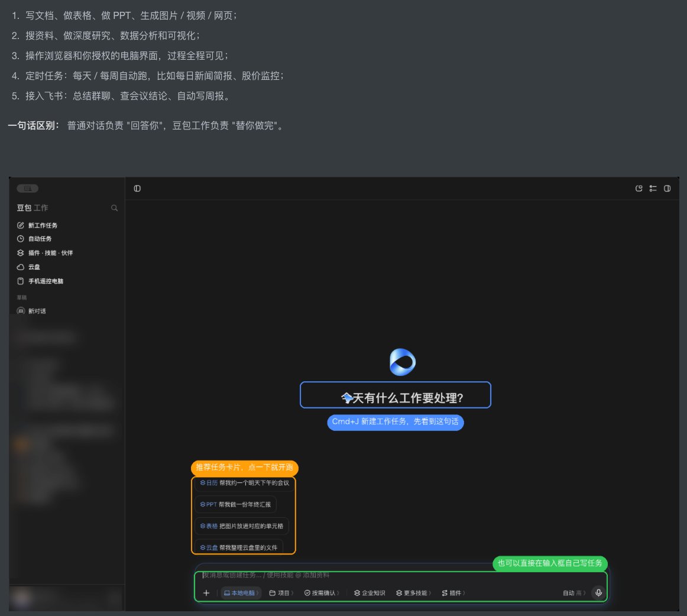Click the 一句话区别 bold text
Image resolution: width=687 pixels, height=616 pixels.
tap(33, 126)
